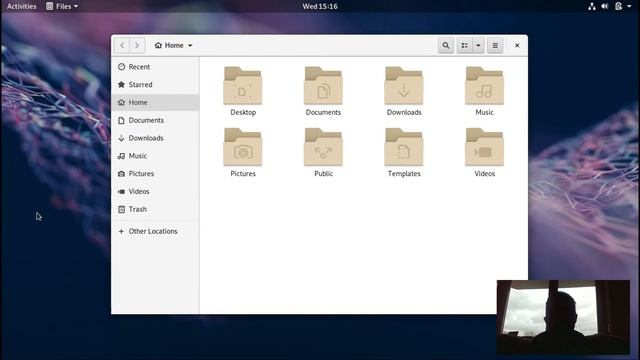The width and height of the screenshot is (640, 360).
Task: Select the Music folder icon in grid
Action: [484, 86]
